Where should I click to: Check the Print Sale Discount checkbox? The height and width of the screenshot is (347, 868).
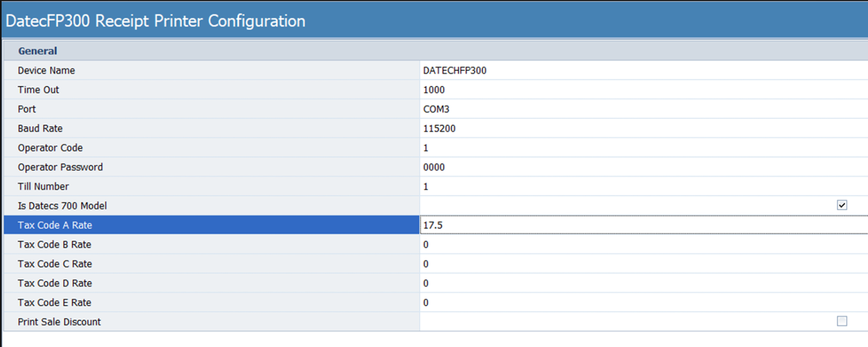[x=842, y=321]
